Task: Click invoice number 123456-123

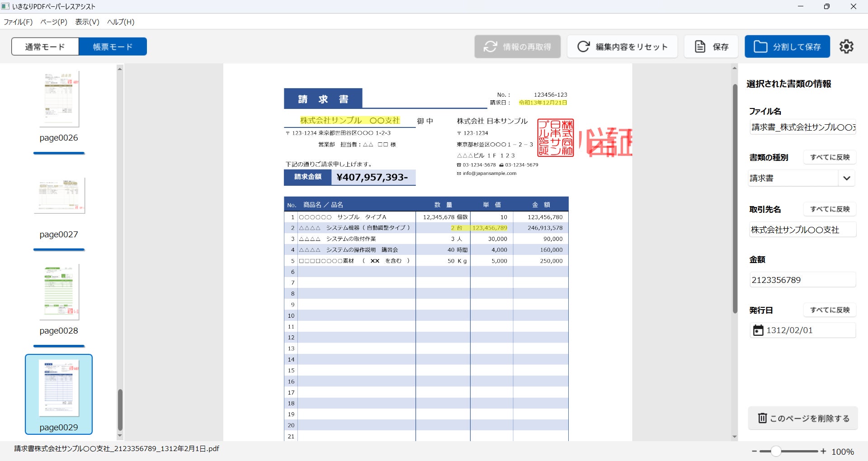Action: tap(550, 94)
